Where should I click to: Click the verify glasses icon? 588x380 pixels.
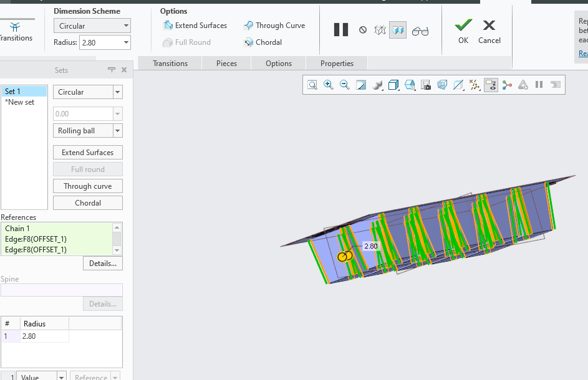[x=420, y=31]
